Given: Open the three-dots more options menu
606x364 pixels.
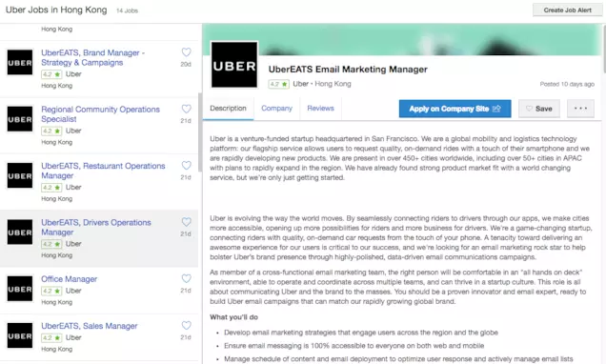Looking at the screenshot, I should click(580, 109).
